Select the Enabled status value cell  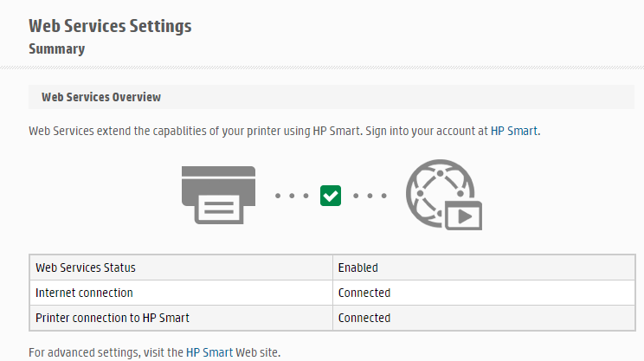pos(484,268)
